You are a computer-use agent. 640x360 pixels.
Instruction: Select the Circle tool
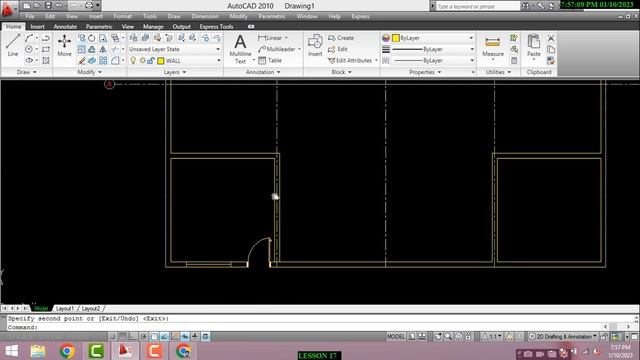point(29,49)
